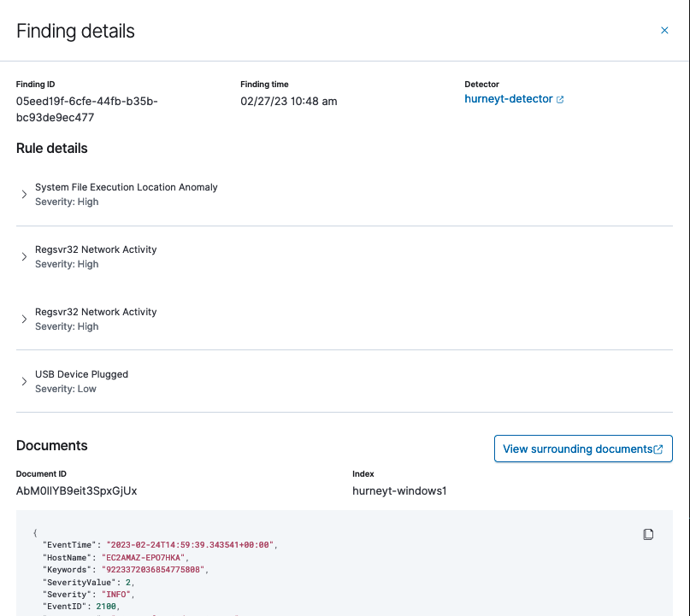Viewport: 690px width, 616px height.
Task: Open the hurneyt-detector link
Action: click(508, 99)
